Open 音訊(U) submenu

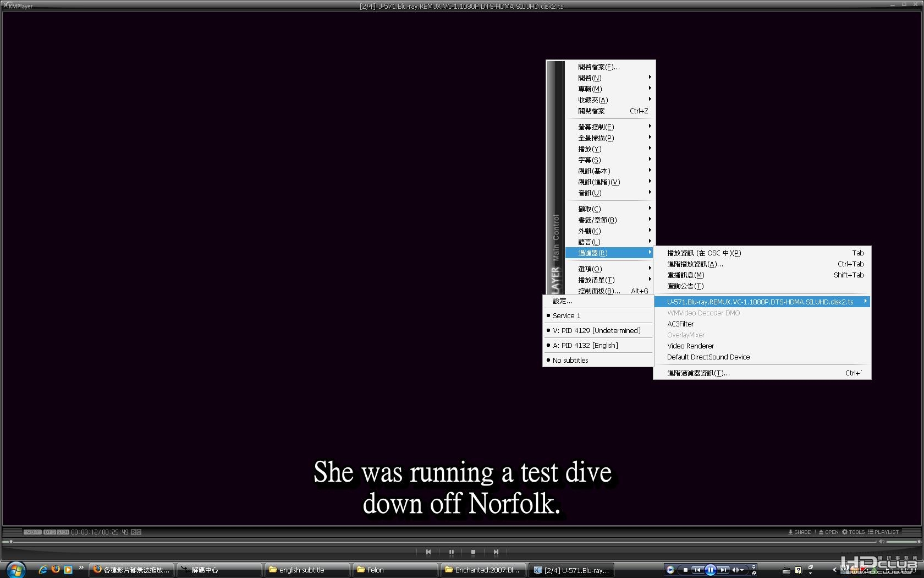click(x=610, y=193)
